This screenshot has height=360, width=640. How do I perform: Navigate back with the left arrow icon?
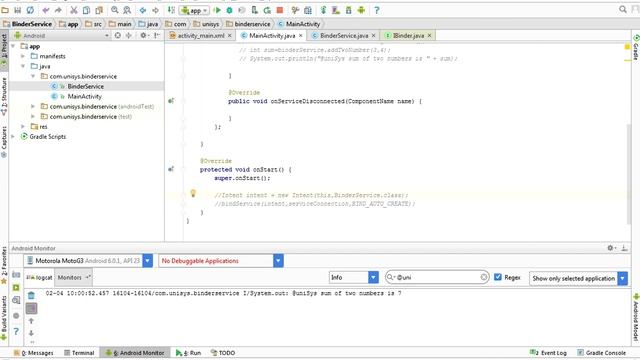142,10
